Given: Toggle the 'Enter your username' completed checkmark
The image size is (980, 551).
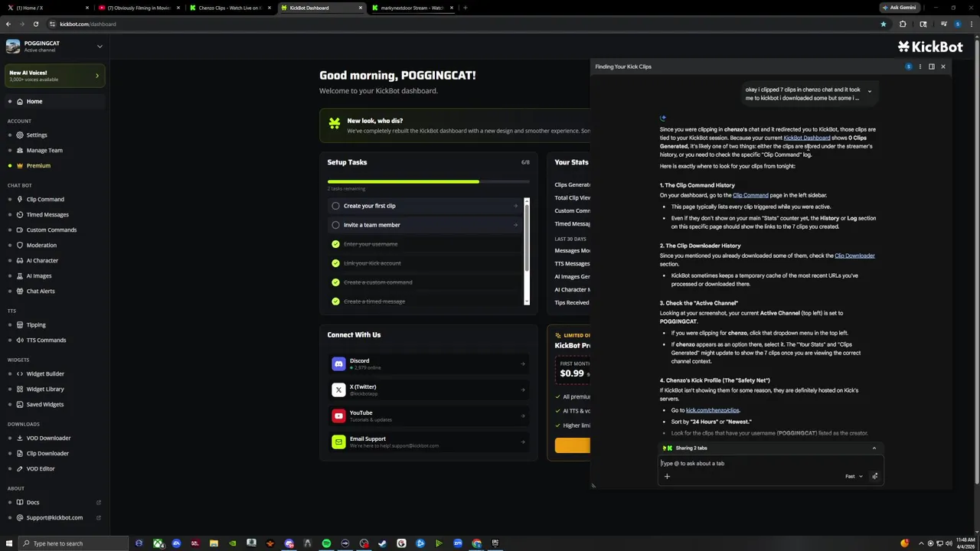Looking at the screenshot, I should coord(335,244).
